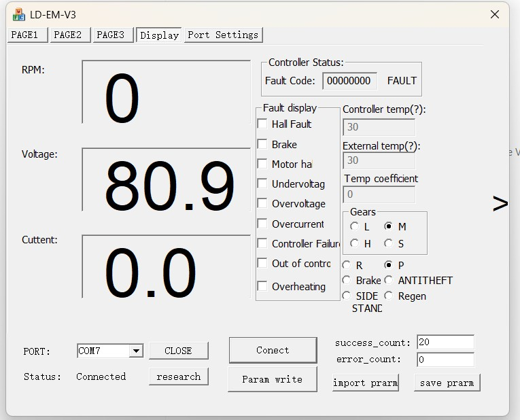The width and height of the screenshot is (520, 420).
Task: Open the PAGE2 tab
Action: [x=68, y=35]
